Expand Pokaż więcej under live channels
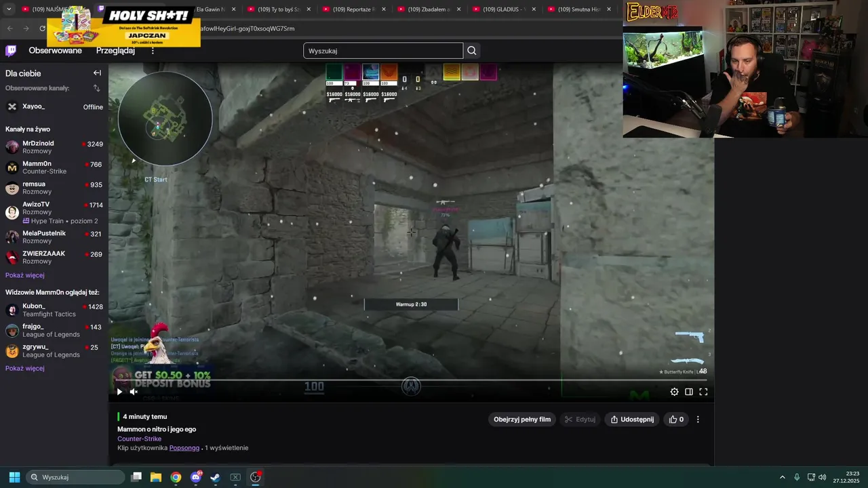 25,275
